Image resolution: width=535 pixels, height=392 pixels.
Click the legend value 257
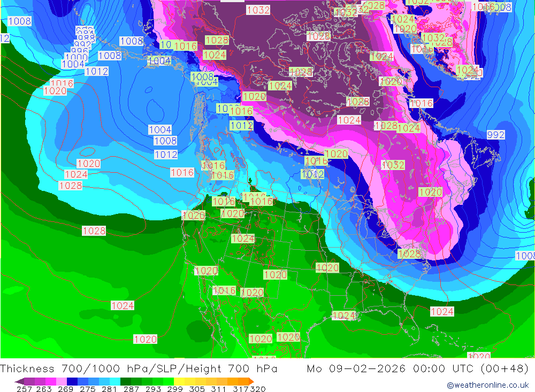pyautogui.click(x=24, y=389)
